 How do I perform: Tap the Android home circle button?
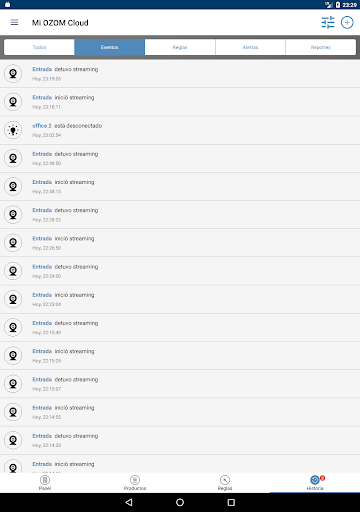click(x=180, y=502)
